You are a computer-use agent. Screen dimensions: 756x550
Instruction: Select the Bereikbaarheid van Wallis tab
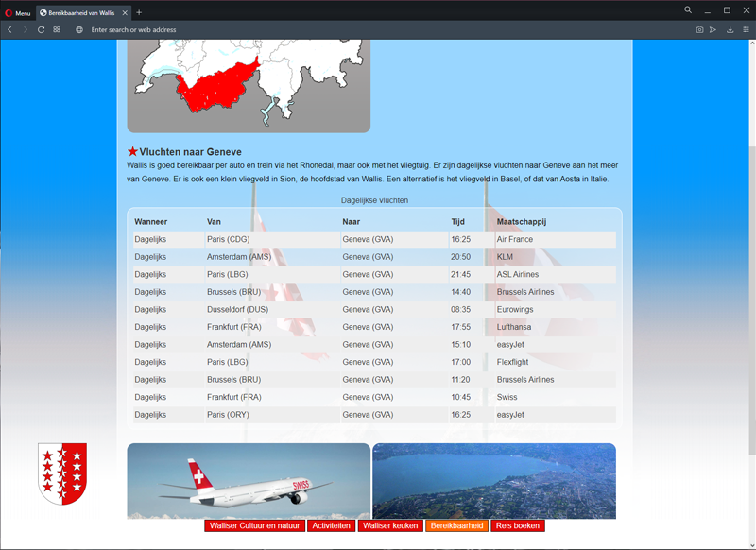pos(83,13)
